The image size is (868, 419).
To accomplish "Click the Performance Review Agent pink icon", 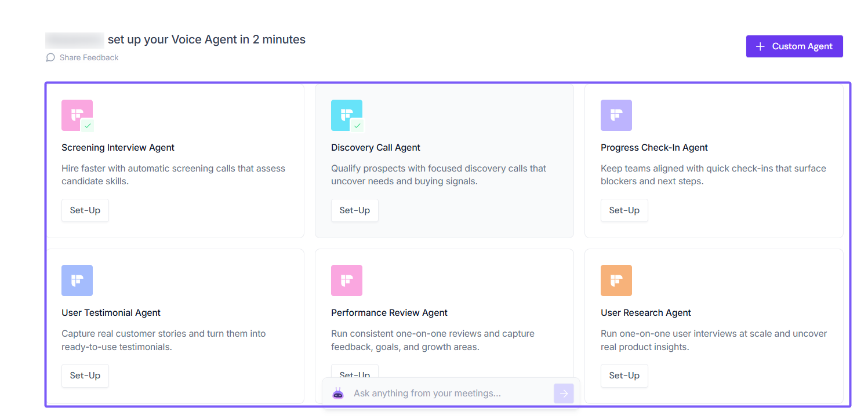I will pyautogui.click(x=347, y=280).
